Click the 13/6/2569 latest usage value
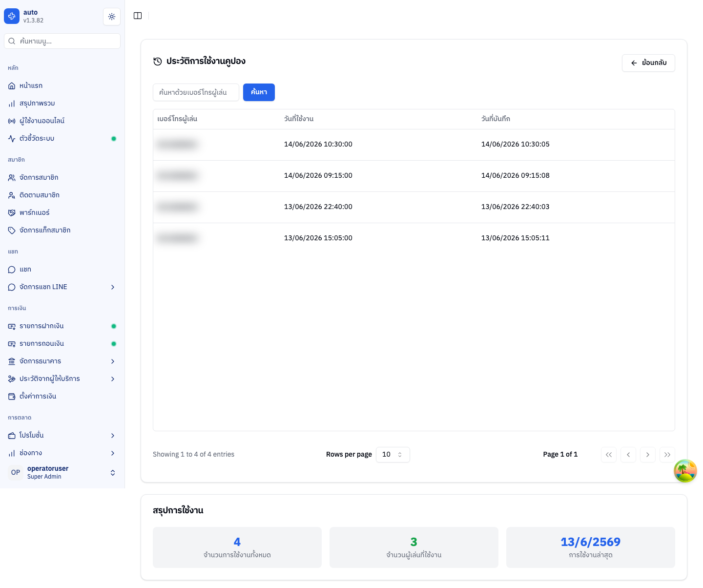 coord(591,542)
